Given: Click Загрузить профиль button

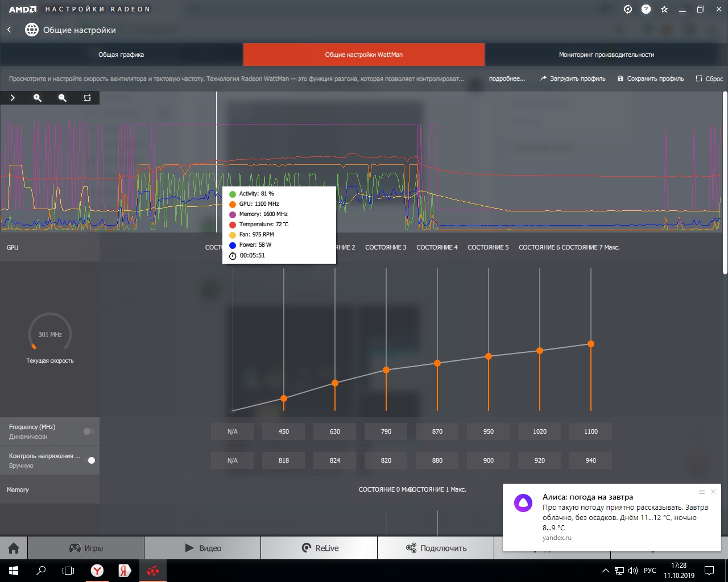Looking at the screenshot, I should (573, 78).
